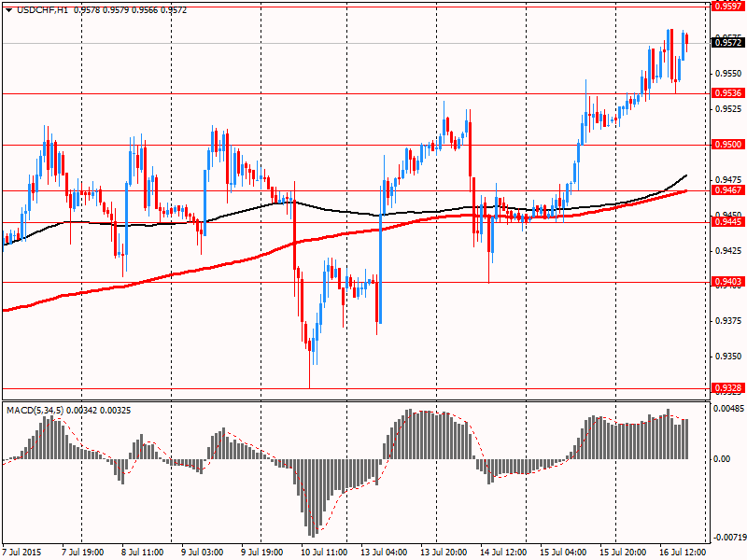The image size is (747, 560).
Task: Click the 16 Jul 12:00 time label
Action: 683,553
